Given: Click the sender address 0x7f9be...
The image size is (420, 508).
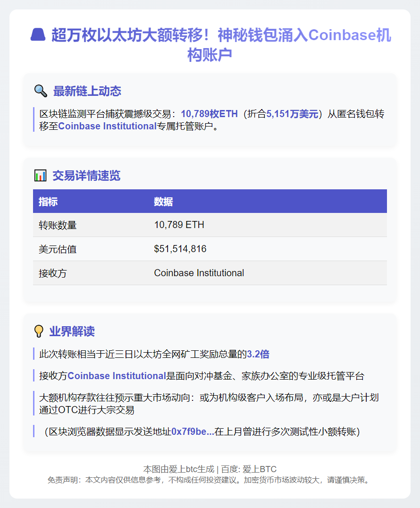Looking at the screenshot, I should (x=193, y=432).
